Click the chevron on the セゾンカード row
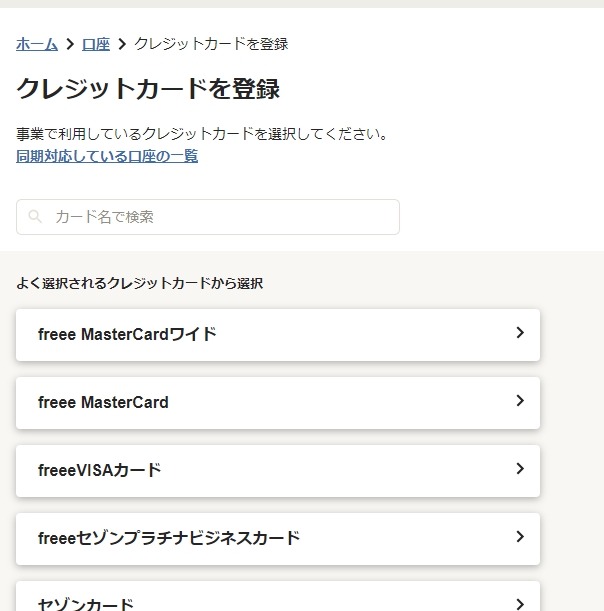Image resolution: width=604 pixels, height=611 pixels. (x=520, y=603)
